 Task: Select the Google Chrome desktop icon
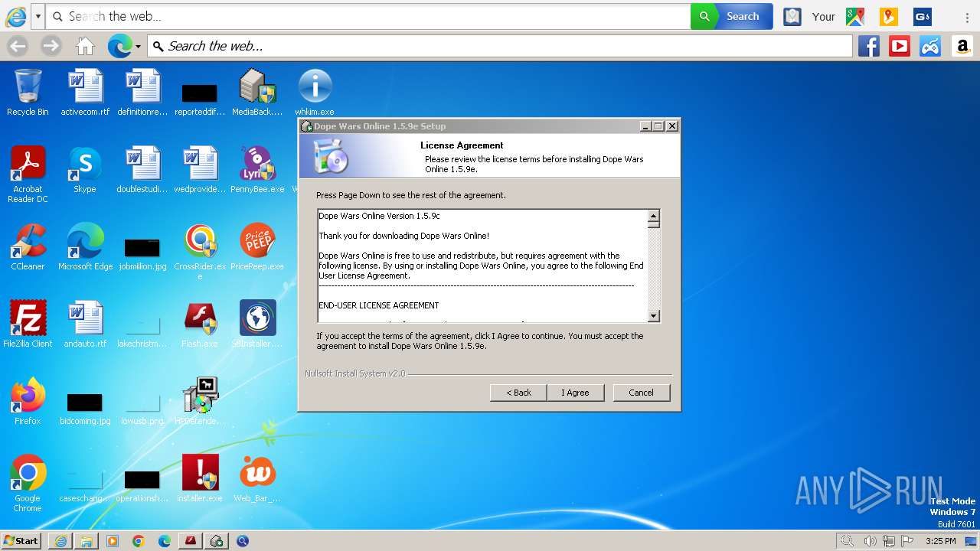(x=28, y=483)
